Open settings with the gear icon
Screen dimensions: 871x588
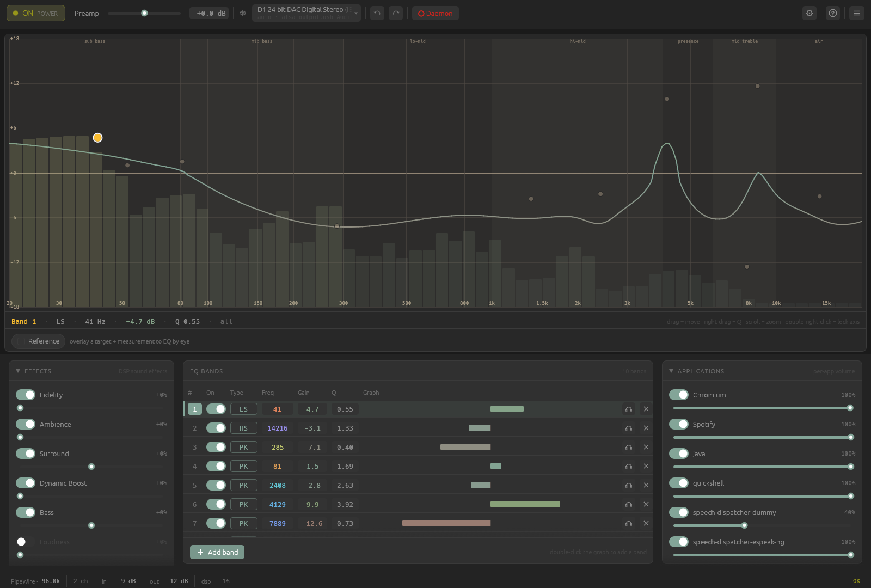pos(809,13)
